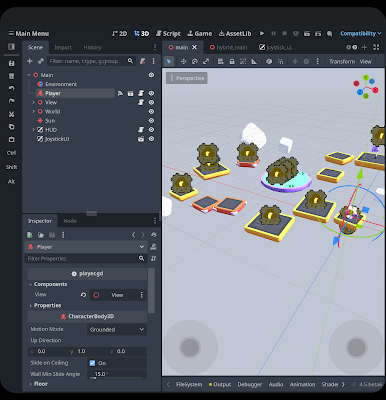
Task: Run the project with play icon
Action: (x=262, y=33)
